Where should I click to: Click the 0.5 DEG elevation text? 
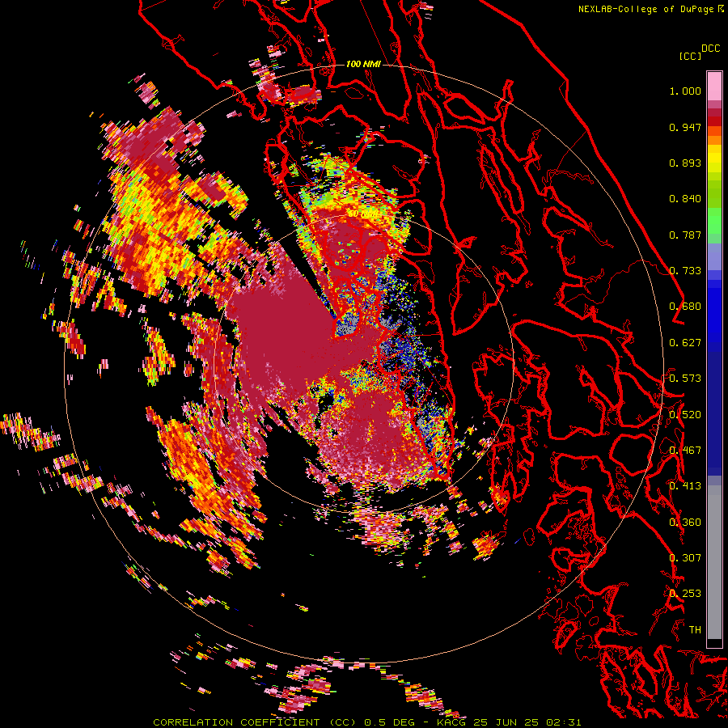tap(389, 722)
